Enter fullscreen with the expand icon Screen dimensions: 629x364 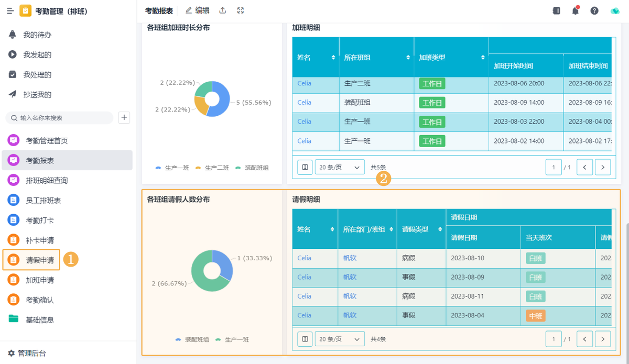pyautogui.click(x=240, y=10)
